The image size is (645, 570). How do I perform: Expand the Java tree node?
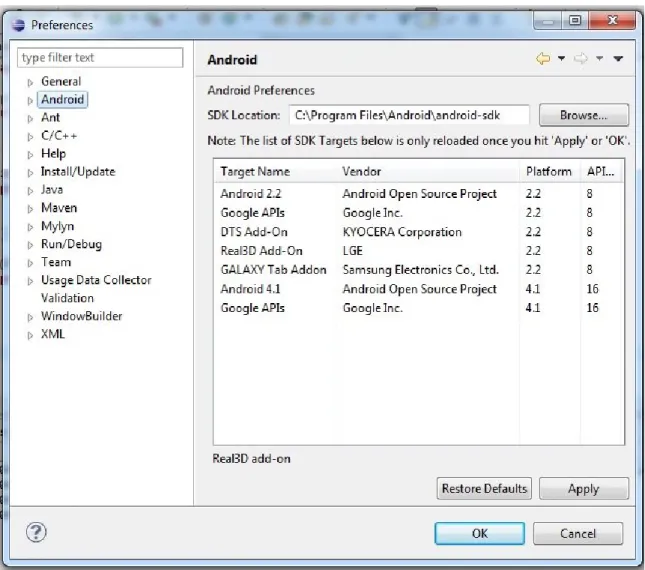click(x=30, y=191)
